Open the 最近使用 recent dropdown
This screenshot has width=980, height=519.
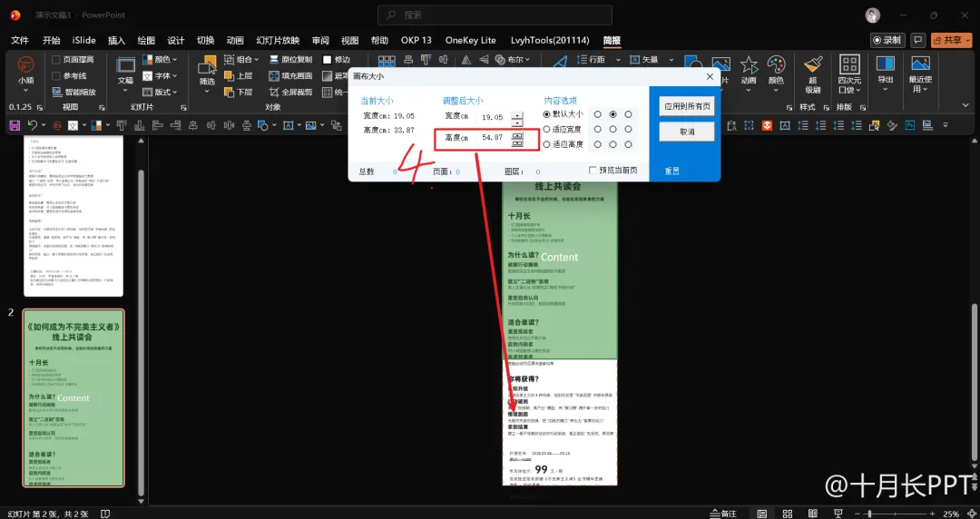tap(921, 73)
